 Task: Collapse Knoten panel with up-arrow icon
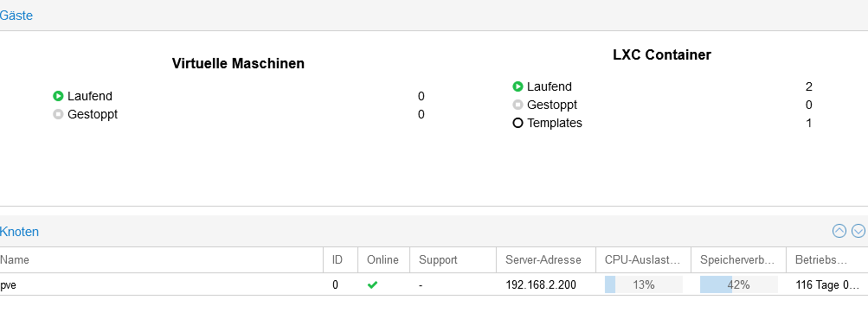click(839, 231)
